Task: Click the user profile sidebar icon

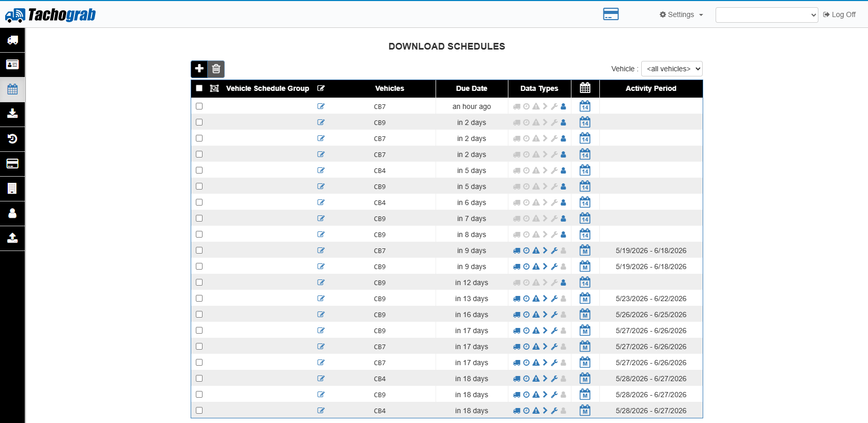Action: click(12, 213)
